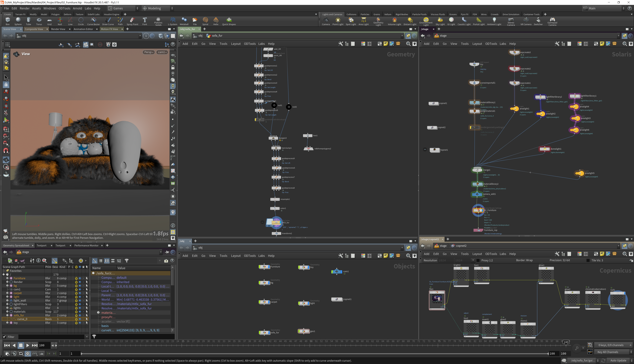634x364 pixels.
Task: Add a Sky Light from the shelf
Action: tap(440, 21)
